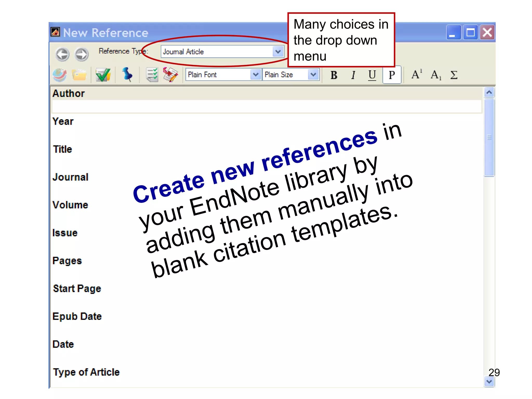Click the vertical scrollbar thumb

point(489,137)
